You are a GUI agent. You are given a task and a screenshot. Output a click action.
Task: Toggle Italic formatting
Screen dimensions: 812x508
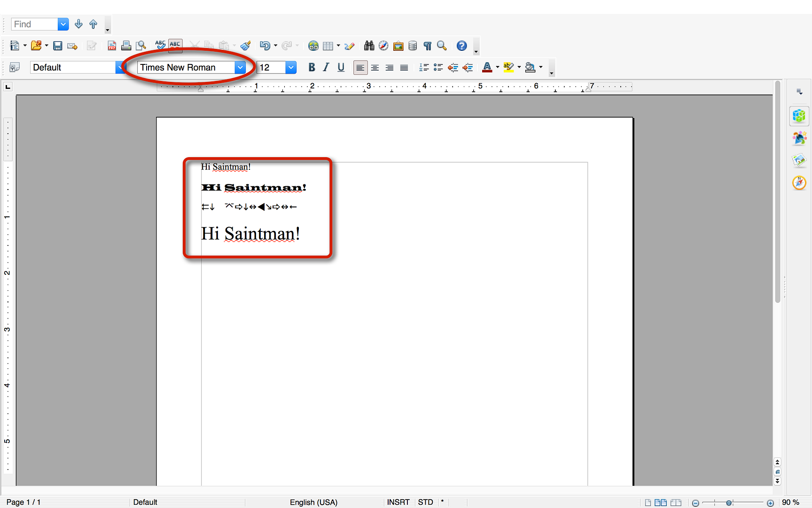[326, 67]
